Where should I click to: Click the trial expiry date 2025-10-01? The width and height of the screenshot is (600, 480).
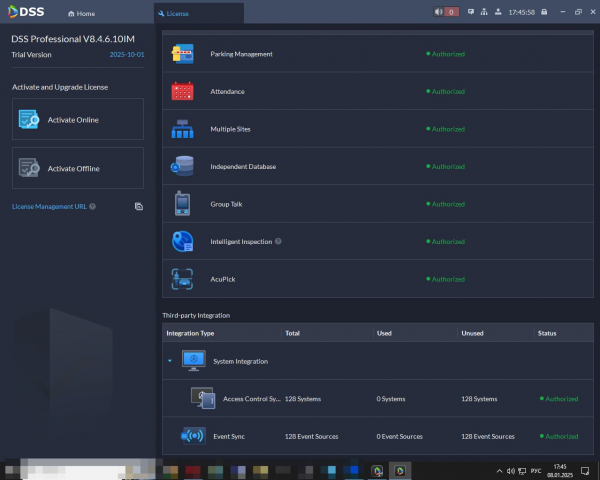coord(127,55)
